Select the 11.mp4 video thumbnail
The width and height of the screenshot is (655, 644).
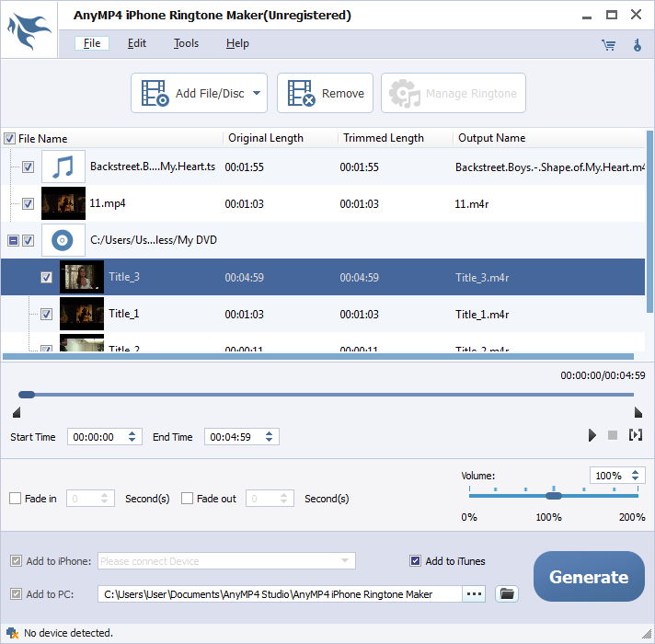click(x=63, y=203)
